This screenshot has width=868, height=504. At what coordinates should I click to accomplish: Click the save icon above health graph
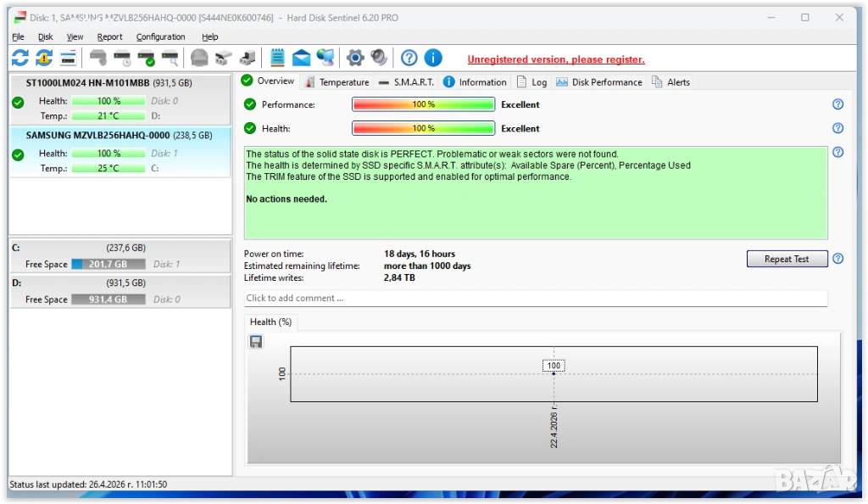click(256, 341)
